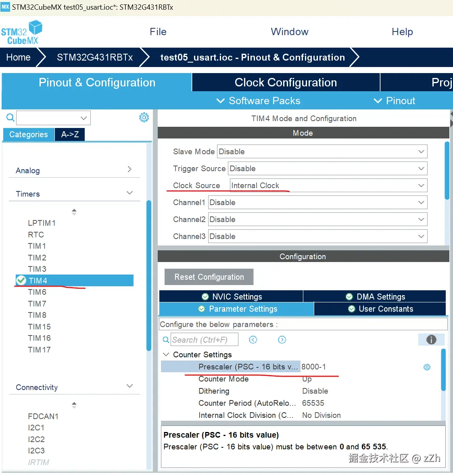Click the green checkmark icon next to TIM4

click(x=21, y=280)
